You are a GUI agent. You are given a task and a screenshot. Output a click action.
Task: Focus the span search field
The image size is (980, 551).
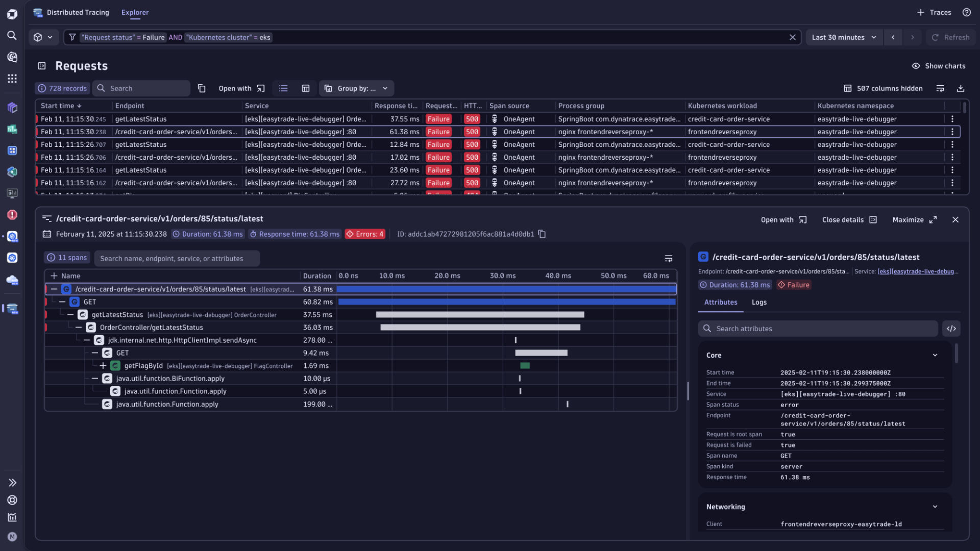(177, 259)
